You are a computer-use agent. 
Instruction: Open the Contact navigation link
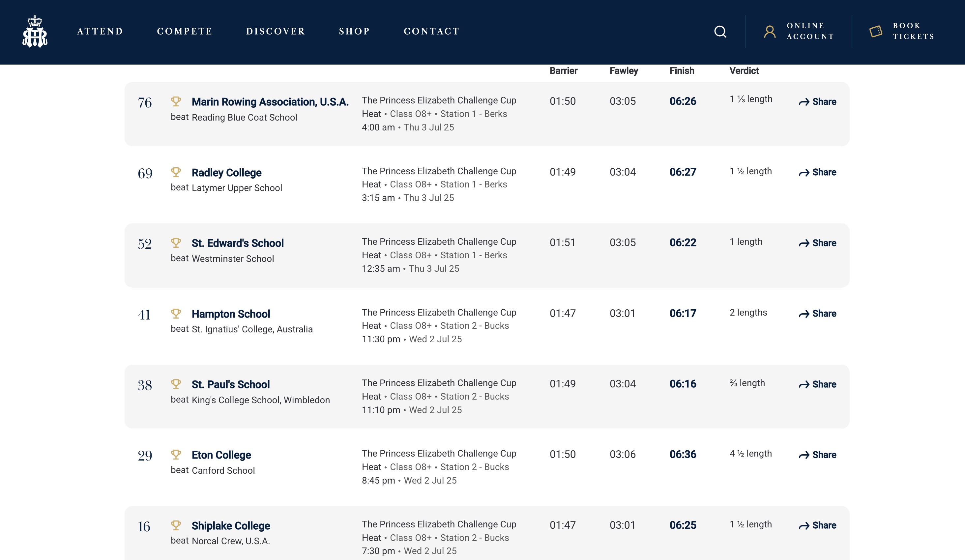coord(431,31)
